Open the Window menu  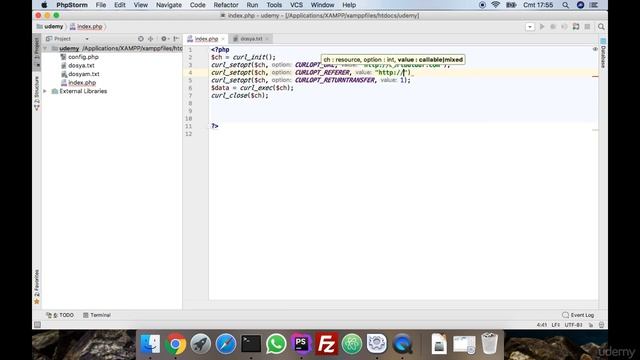(322, 5)
